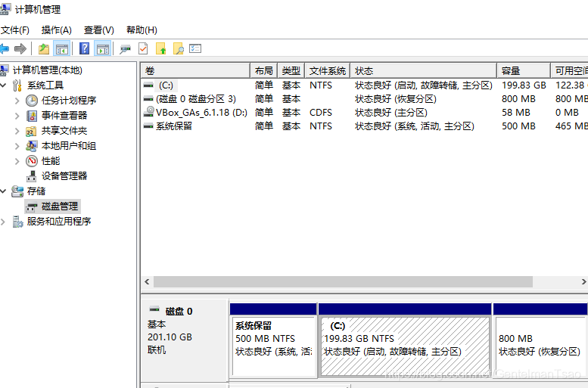Toggle the Show/Hide Action Pane icon
The image size is (588, 388).
tap(102, 48)
